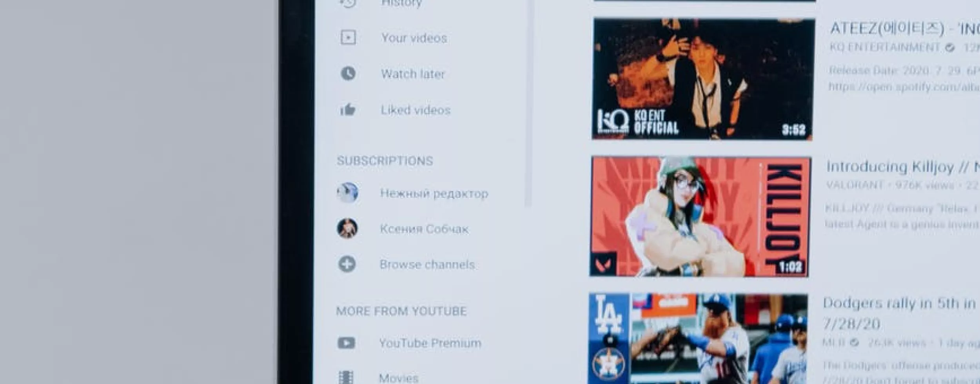
Task: Open the ATEEZ music video thumbnail
Action: point(702,78)
